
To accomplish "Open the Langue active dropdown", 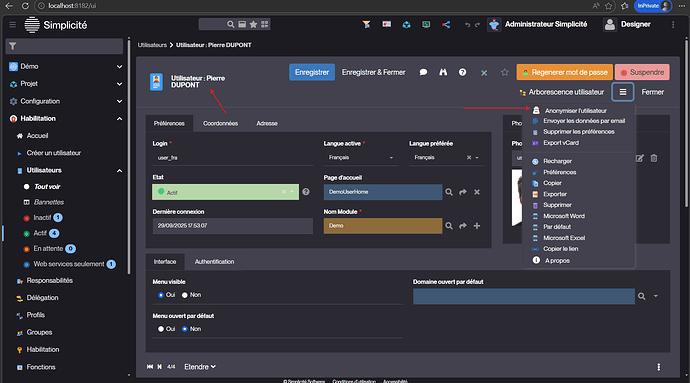I will pos(361,158).
